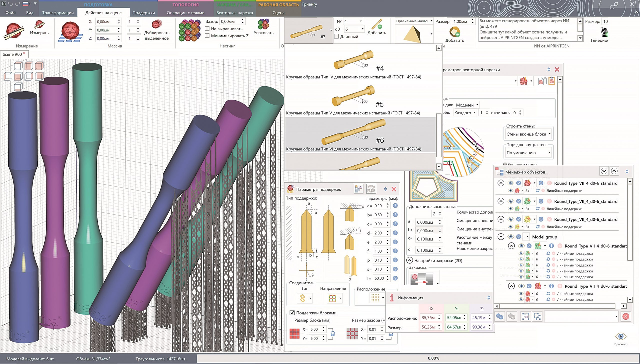The width and height of the screenshot is (640, 364).
Task: Open the Строить стены dropdown
Action: click(528, 134)
